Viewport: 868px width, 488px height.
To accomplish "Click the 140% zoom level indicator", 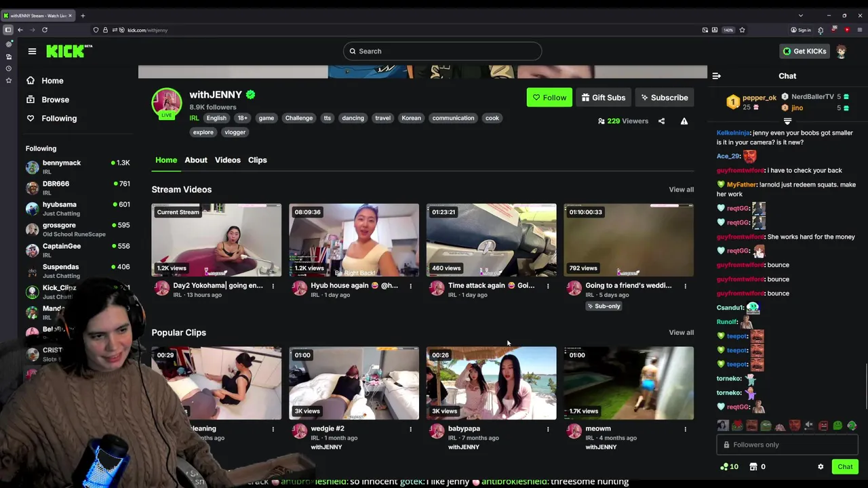I will pyautogui.click(x=728, y=30).
